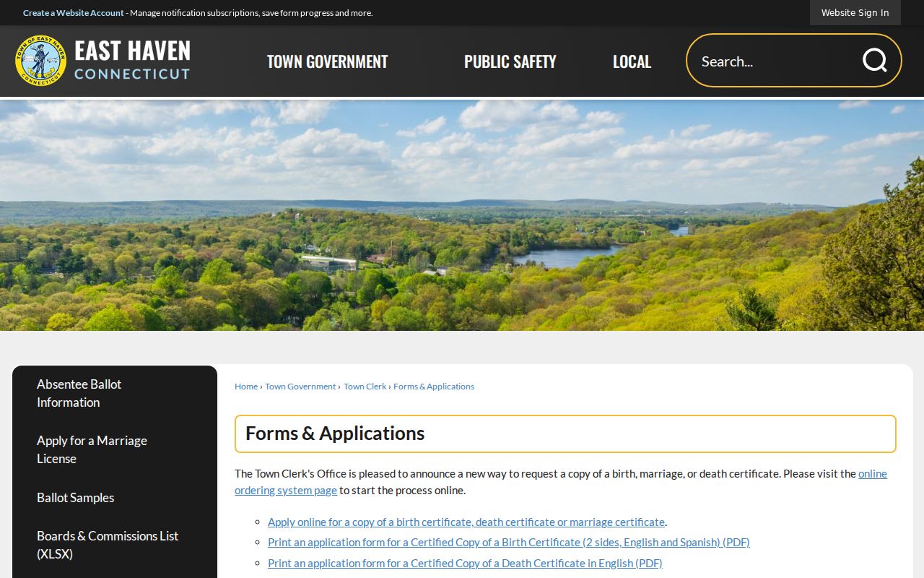Open the Birth Certificate application form PDF link

509,542
